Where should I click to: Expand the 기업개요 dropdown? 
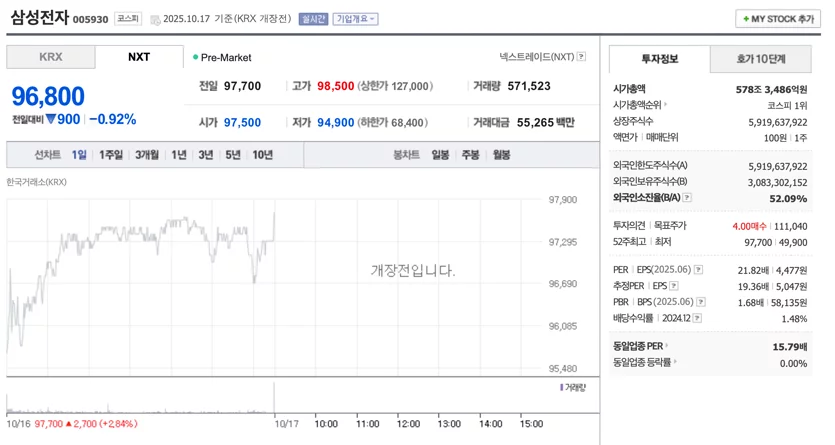pyautogui.click(x=356, y=19)
